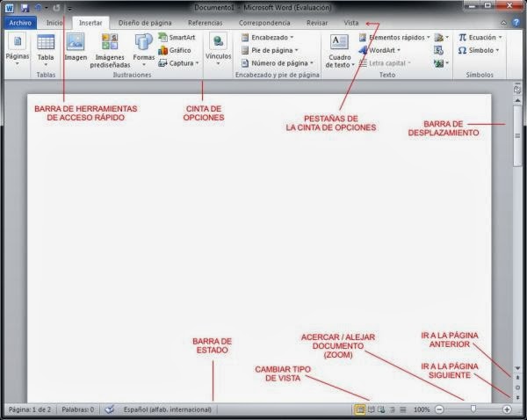Viewport: 527px width, 420px height.
Task: Click the vertical scrollbar thumb
Action: 517,135
